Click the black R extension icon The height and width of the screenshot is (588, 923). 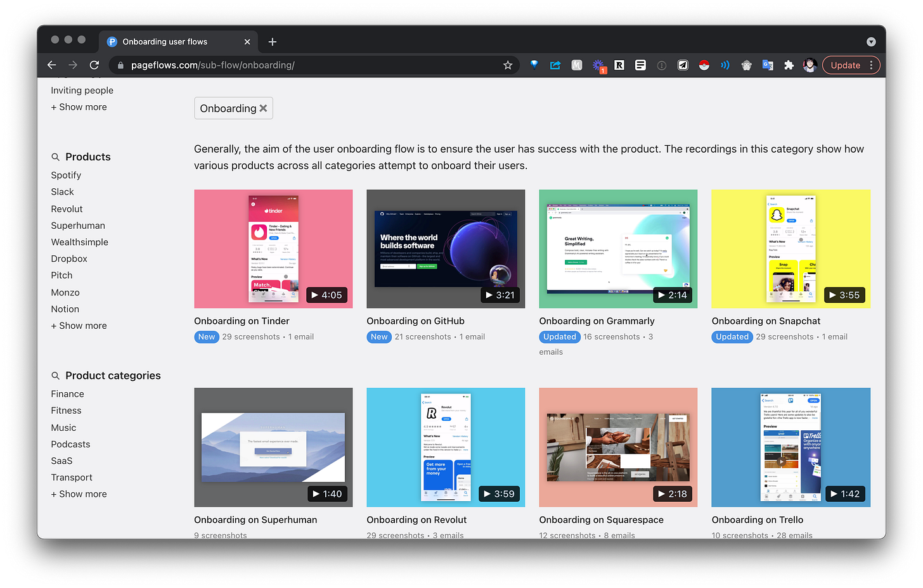pyautogui.click(x=619, y=65)
